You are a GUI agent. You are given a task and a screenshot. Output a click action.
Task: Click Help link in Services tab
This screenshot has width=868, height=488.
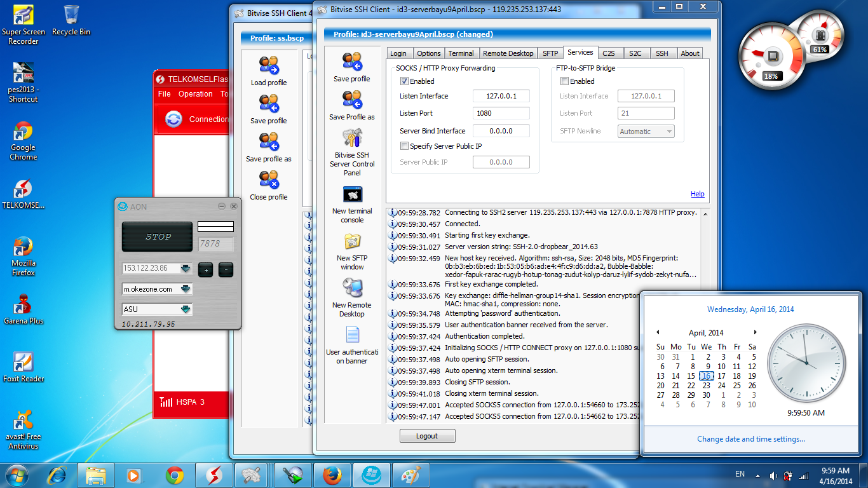click(698, 194)
